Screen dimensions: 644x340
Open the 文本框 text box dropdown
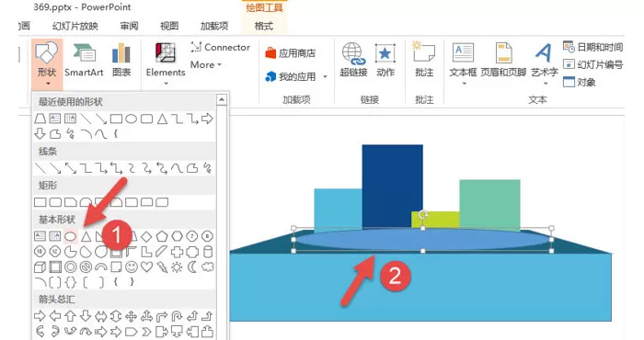pos(463,64)
